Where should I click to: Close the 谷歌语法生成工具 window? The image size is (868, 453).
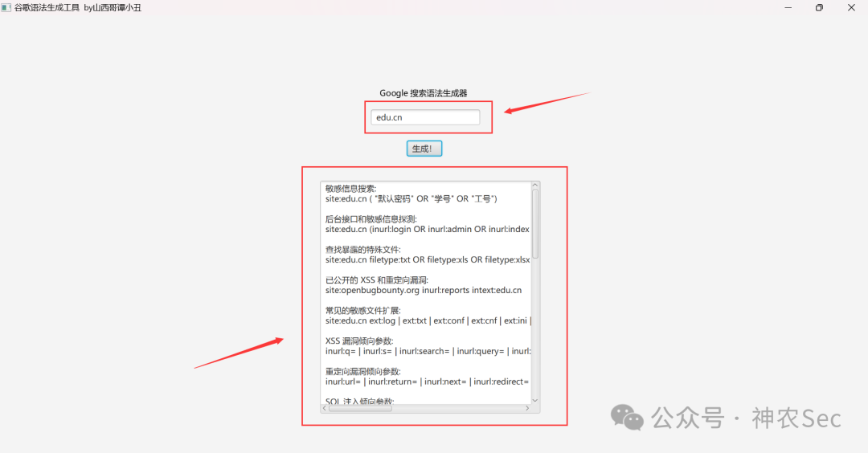tap(851, 7)
